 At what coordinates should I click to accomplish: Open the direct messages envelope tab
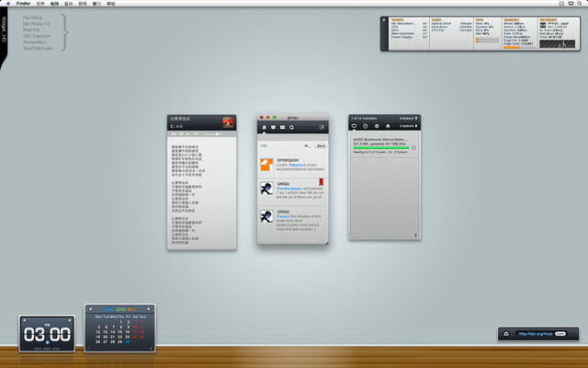coord(282,127)
